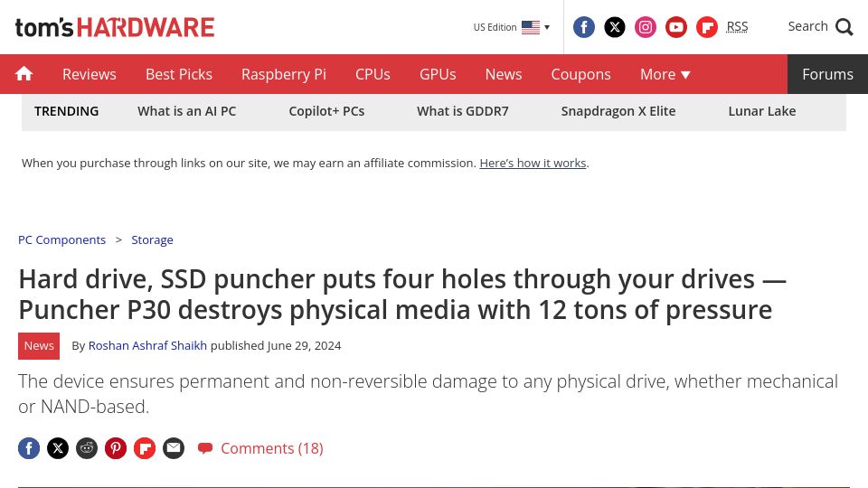Image resolution: width=868 pixels, height=488 pixels.
Task: Open trending topic What is GDDR7
Action: click(x=462, y=111)
